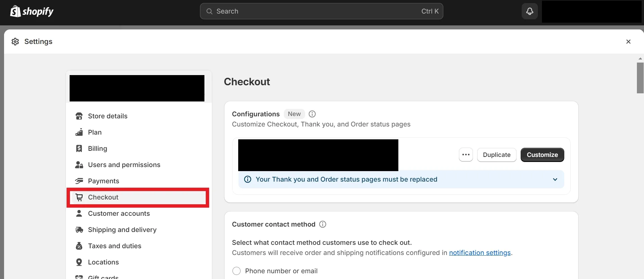Image resolution: width=644 pixels, height=279 pixels.
Task: Click the Configurations info tooltip icon
Action: [x=312, y=114]
